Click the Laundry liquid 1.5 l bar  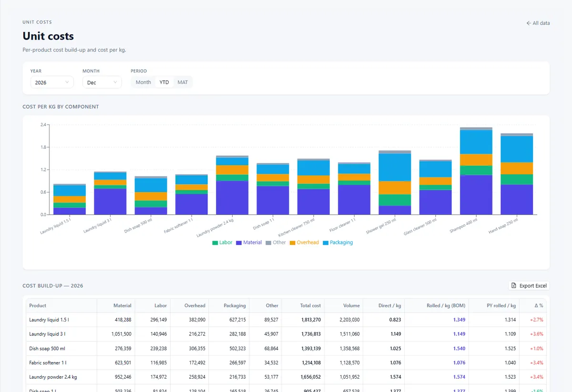(70, 199)
